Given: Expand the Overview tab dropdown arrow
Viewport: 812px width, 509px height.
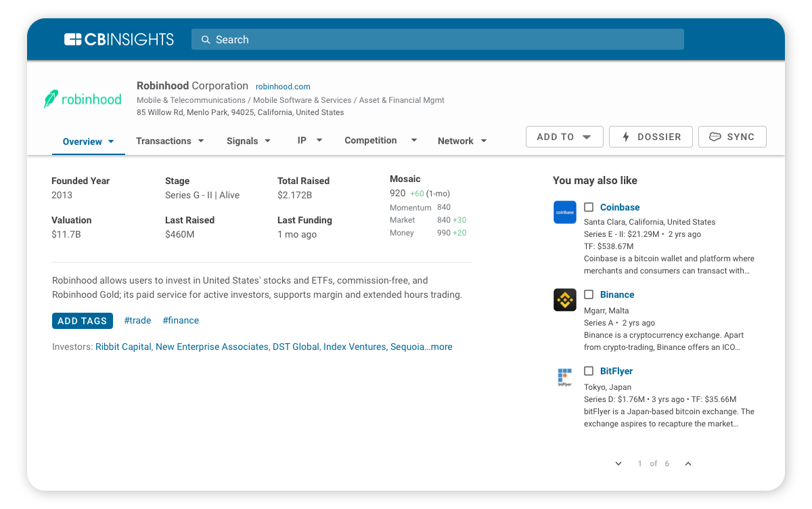Looking at the screenshot, I should point(111,141).
